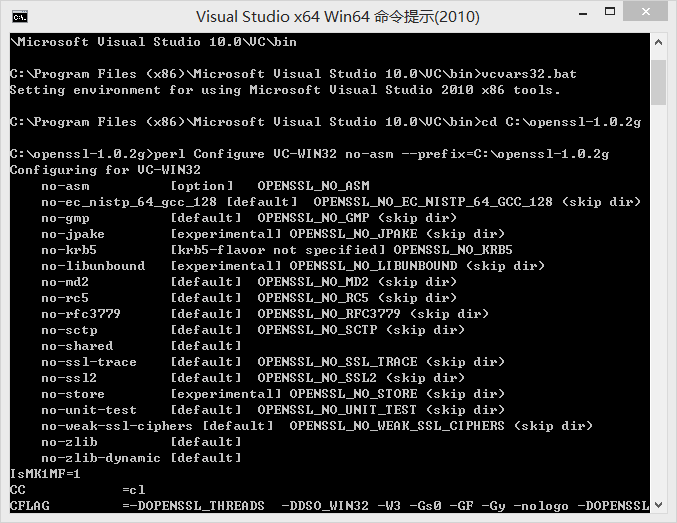This screenshot has height=523, width=677.
Task: Click '[krb5-flavor not specified]' text
Action: pos(278,250)
